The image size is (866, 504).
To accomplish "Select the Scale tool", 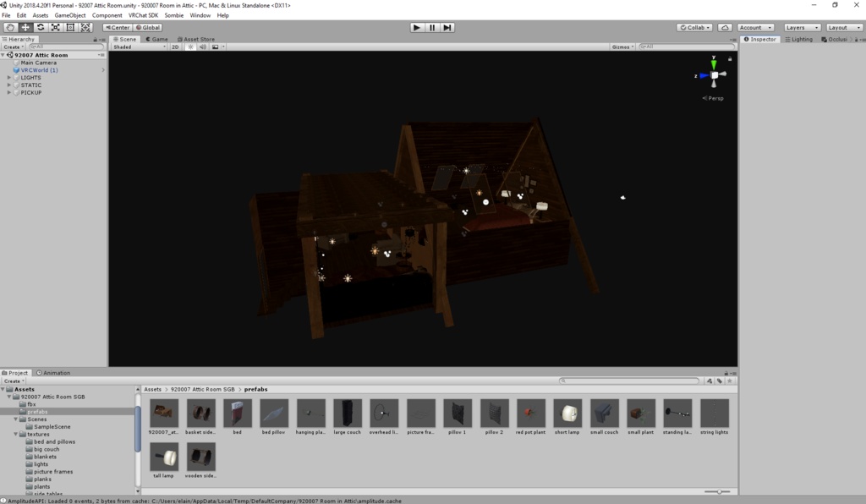I will click(56, 28).
